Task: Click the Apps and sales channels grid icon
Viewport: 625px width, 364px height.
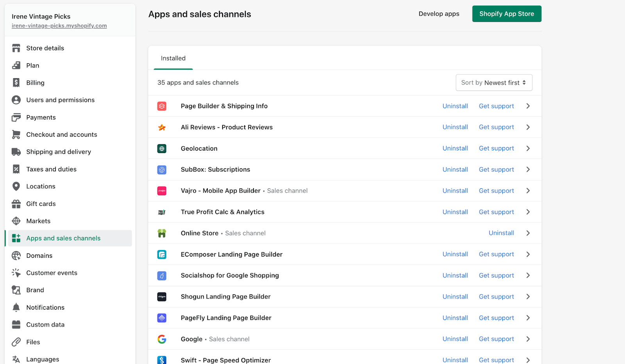Action: click(16, 238)
